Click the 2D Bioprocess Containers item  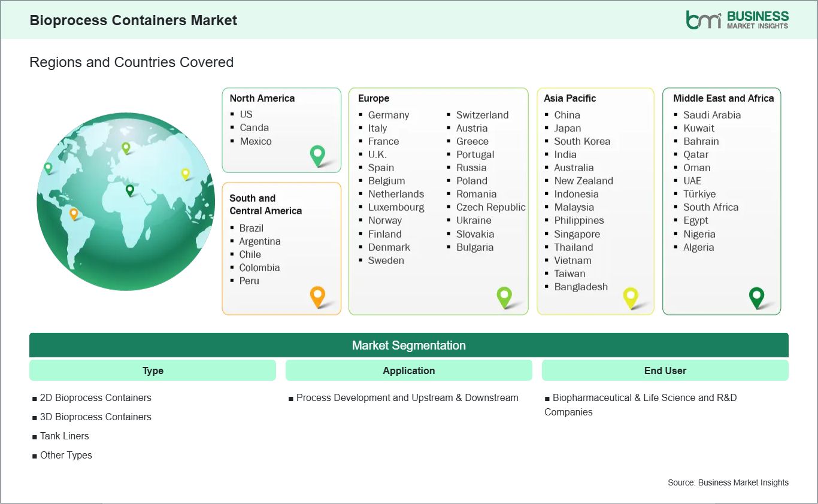[95, 397]
